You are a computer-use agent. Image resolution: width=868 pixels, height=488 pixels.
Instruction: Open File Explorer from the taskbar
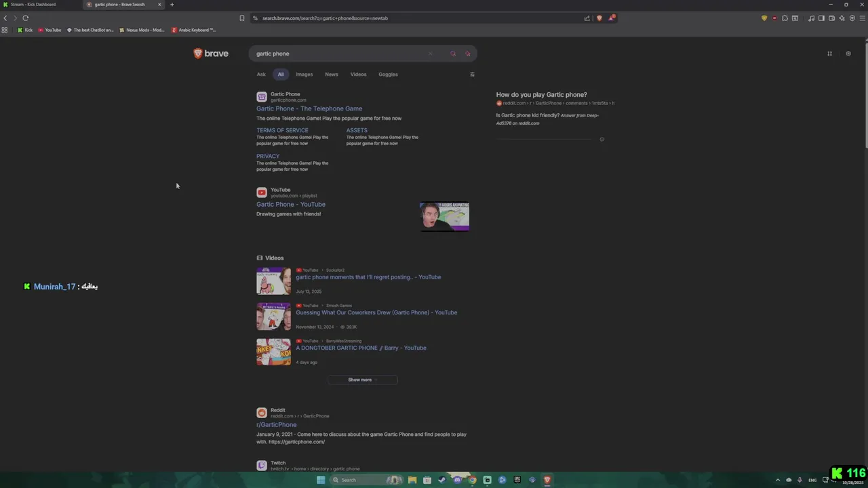click(x=412, y=480)
